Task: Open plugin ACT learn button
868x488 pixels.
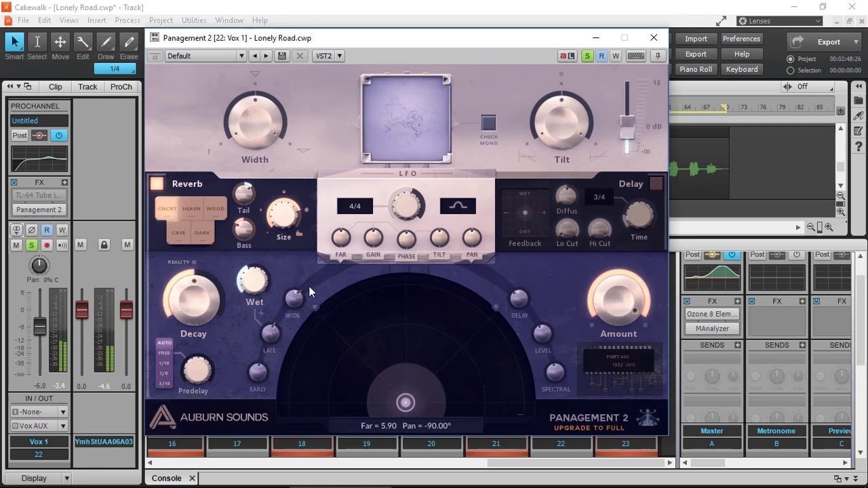Action: click(x=567, y=56)
